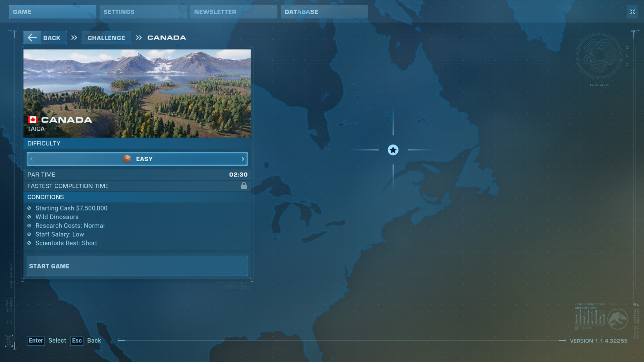Click the back arrow icon
The width and height of the screenshot is (644, 362).
32,38
